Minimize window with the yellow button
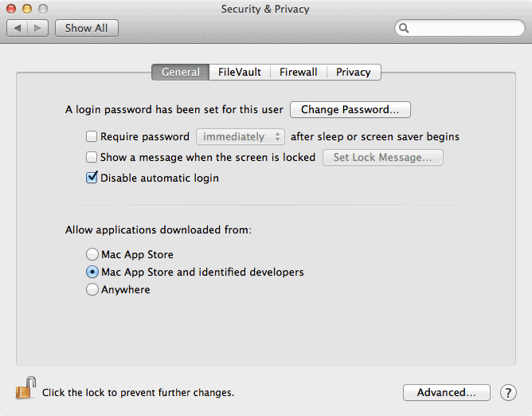Viewport: 532px width, 416px height. (x=27, y=9)
